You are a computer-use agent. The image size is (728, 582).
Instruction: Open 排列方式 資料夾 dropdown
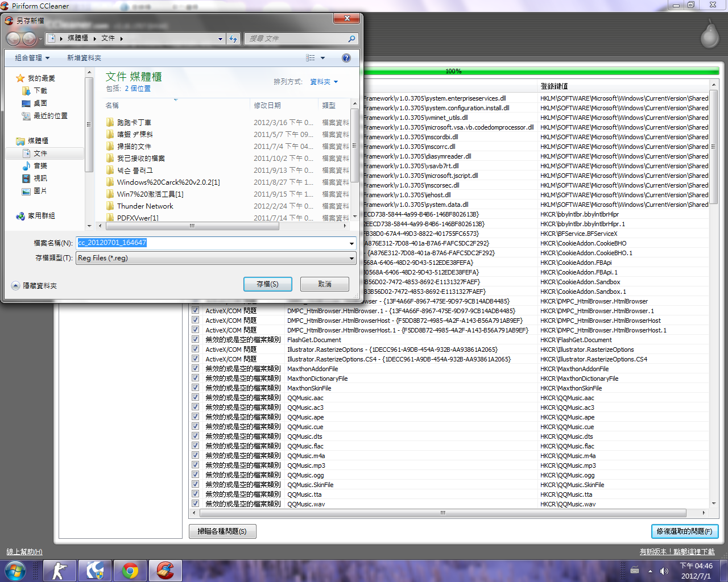pos(324,82)
